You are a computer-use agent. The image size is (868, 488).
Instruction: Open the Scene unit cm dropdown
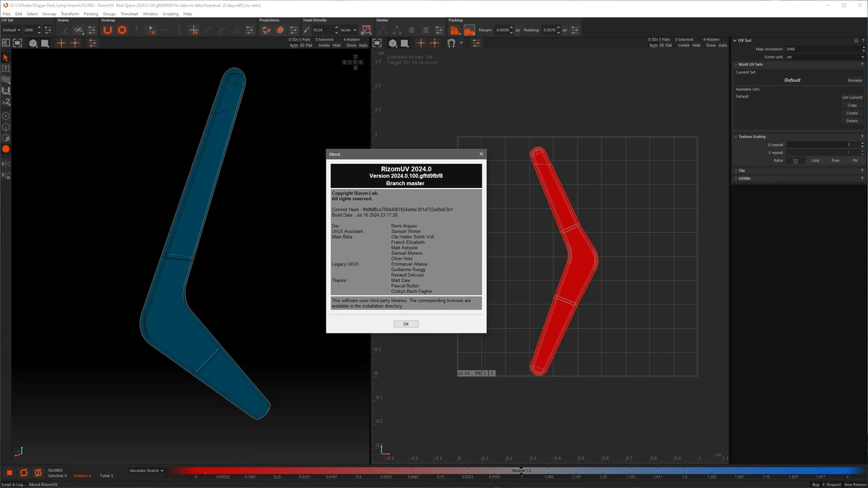click(x=825, y=56)
